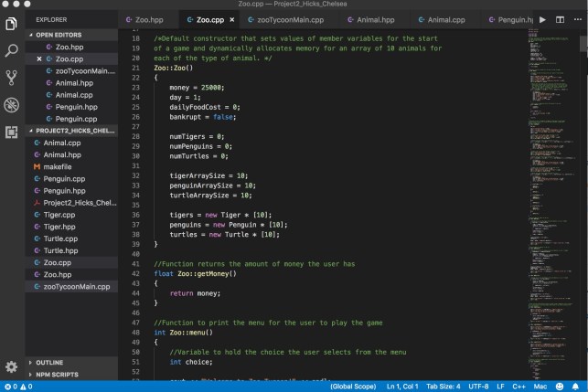
Task: Open the Extensions view
Action: click(11, 132)
